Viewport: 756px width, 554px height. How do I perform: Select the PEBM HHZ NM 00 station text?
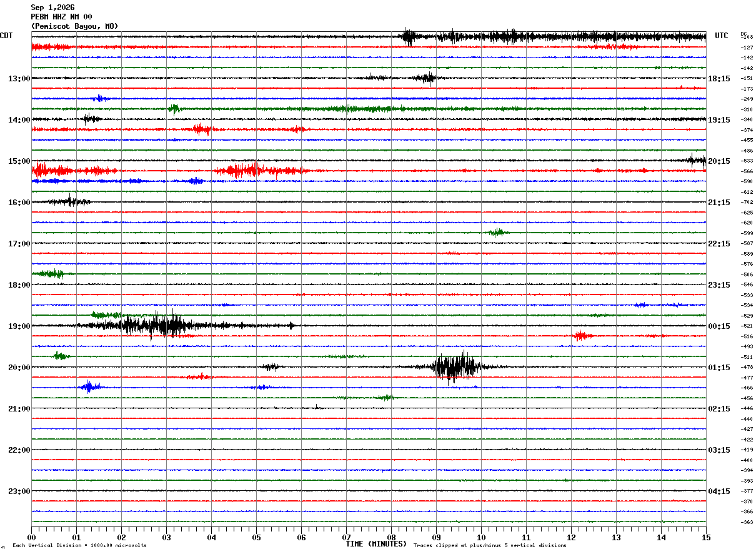click(61, 17)
